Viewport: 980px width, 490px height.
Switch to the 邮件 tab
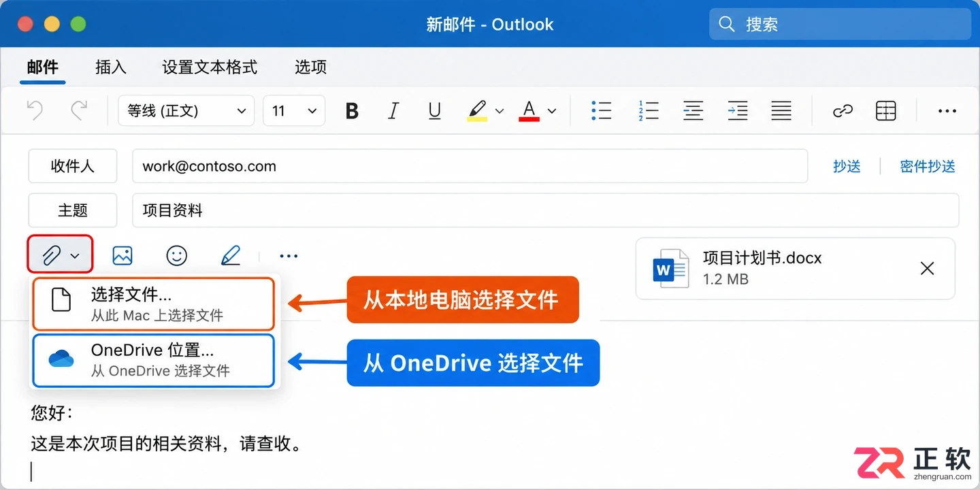(x=43, y=67)
